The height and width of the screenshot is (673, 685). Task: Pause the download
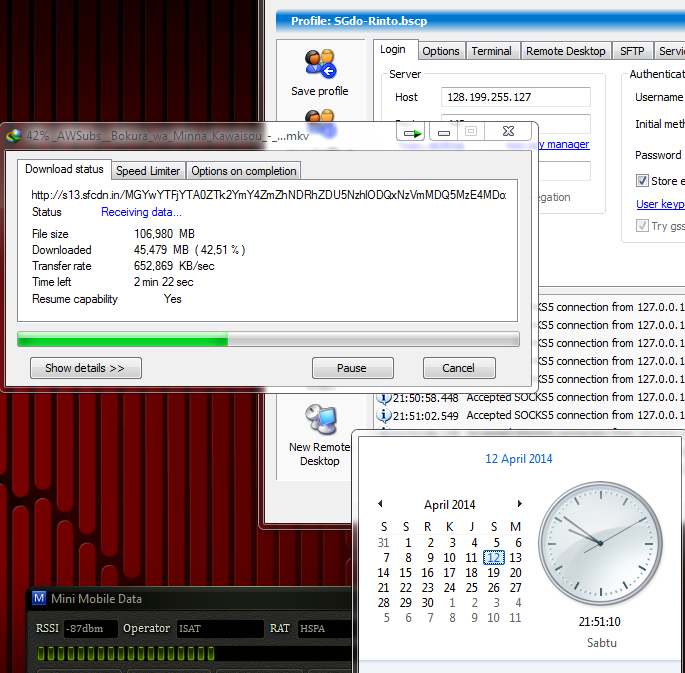tap(352, 368)
